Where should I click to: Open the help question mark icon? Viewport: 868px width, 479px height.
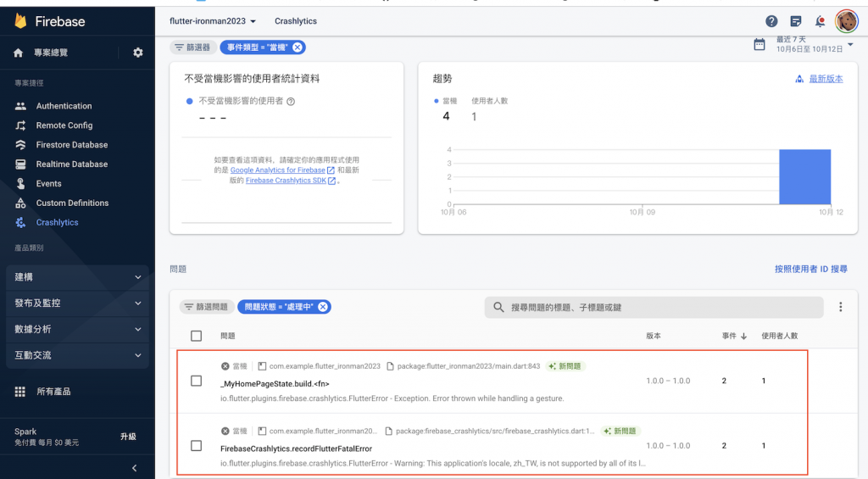pos(771,21)
